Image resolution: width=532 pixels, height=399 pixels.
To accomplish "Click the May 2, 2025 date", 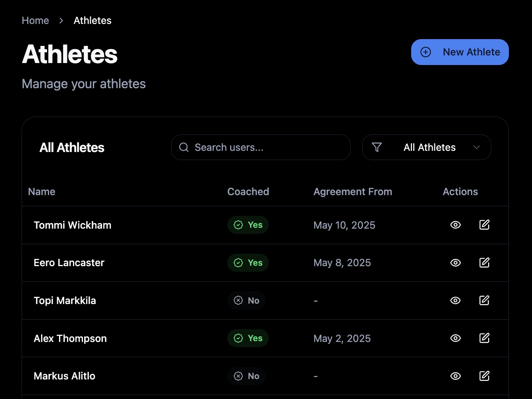I will coord(342,338).
